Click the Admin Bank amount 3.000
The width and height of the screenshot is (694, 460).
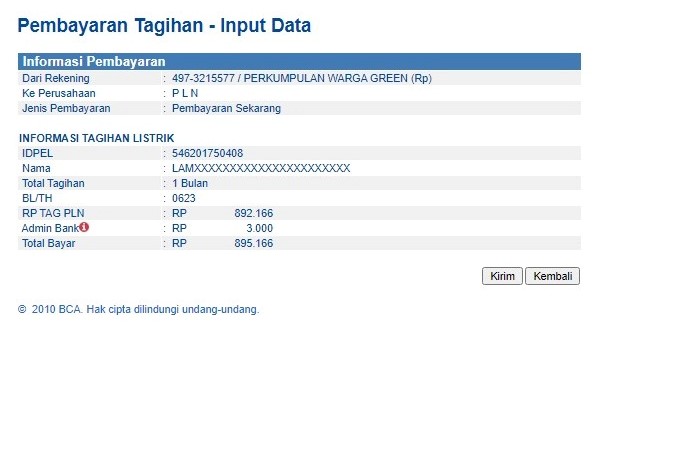pos(259,228)
